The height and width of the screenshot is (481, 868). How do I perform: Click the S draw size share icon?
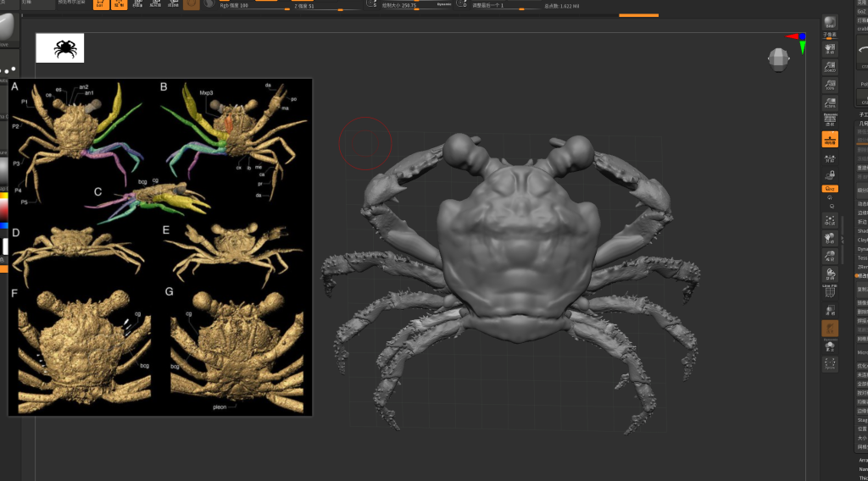[372, 4]
